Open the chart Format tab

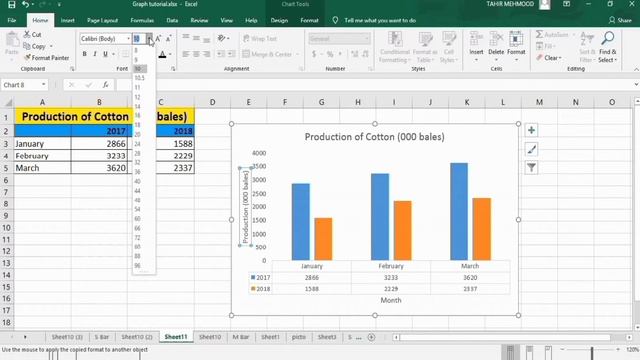click(x=309, y=20)
